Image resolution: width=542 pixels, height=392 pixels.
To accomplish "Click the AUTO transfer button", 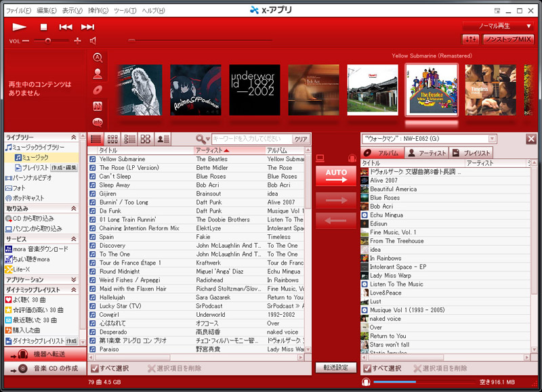I will tap(336, 176).
